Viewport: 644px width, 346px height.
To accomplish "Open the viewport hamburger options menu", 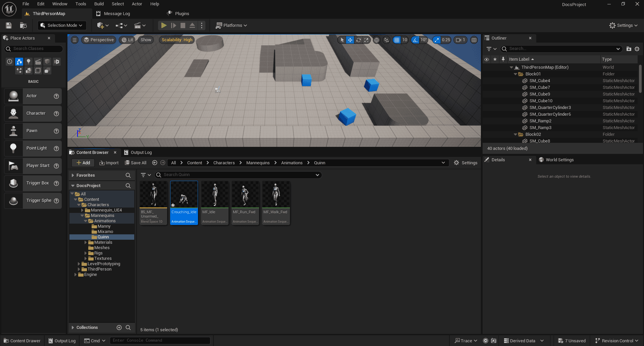I will [75, 40].
